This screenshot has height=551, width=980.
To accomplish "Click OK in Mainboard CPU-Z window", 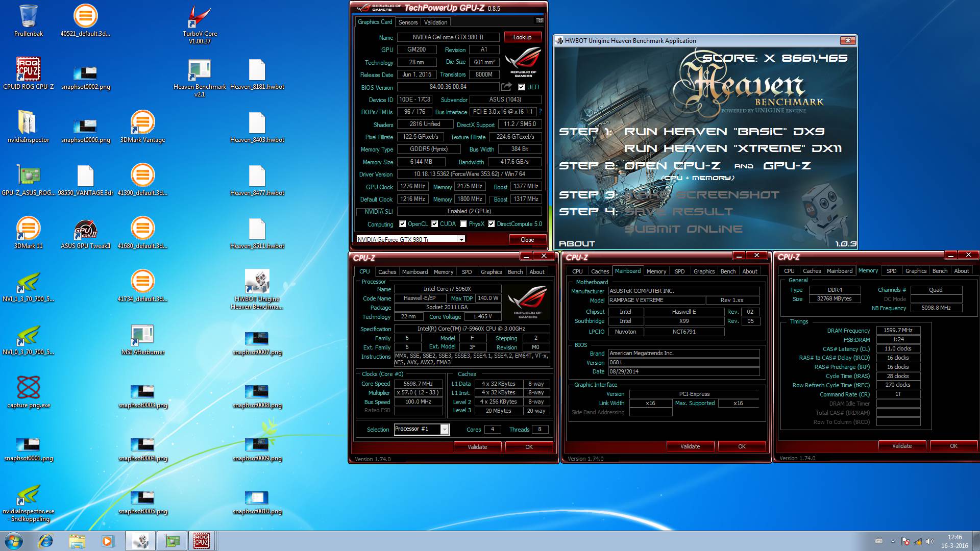I will point(742,446).
